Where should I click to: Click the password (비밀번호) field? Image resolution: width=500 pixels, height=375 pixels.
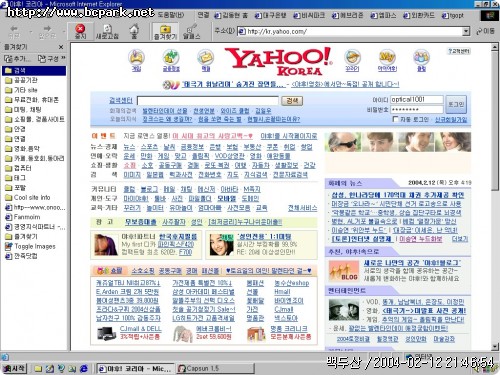(417, 109)
